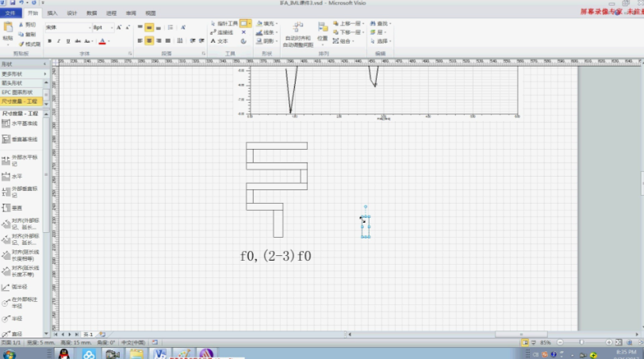The image size is (644, 359).
Task: Select the 水平基准线 stencil shape
Action: pos(24,124)
